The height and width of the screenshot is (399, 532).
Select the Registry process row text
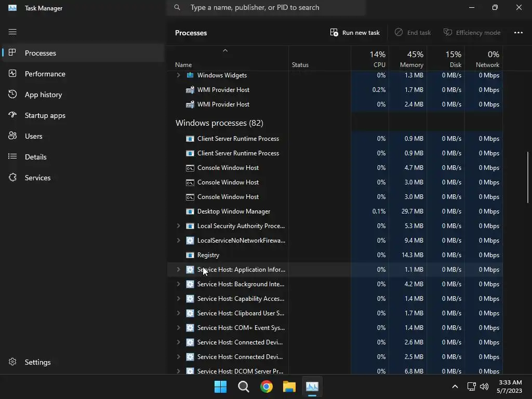point(208,255)
